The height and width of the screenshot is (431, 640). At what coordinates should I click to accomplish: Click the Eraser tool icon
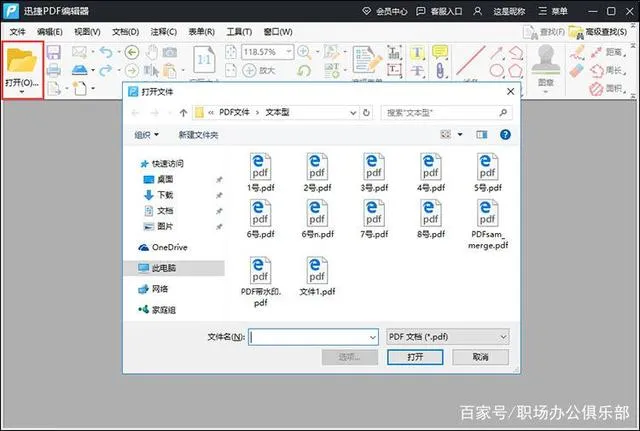577,71
